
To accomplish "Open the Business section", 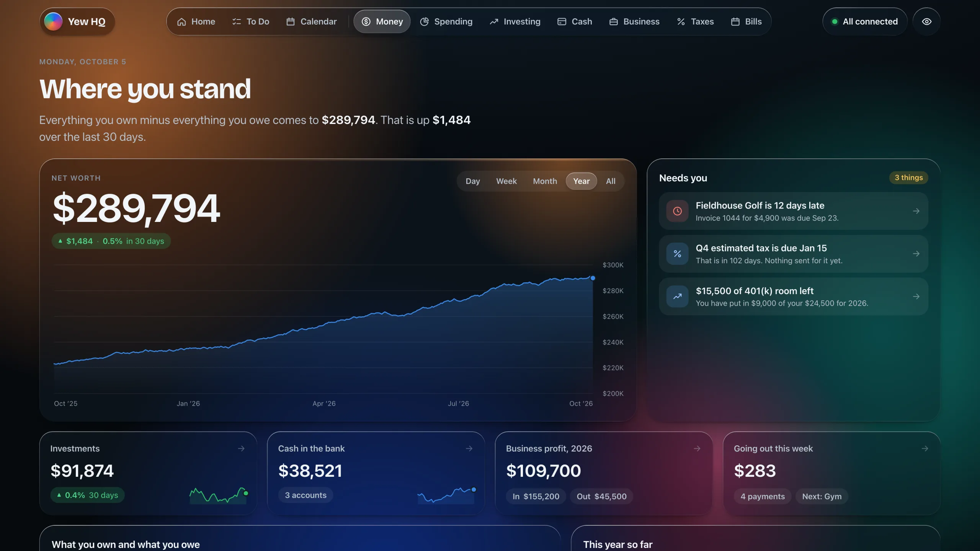I will [x=634, y=21].
